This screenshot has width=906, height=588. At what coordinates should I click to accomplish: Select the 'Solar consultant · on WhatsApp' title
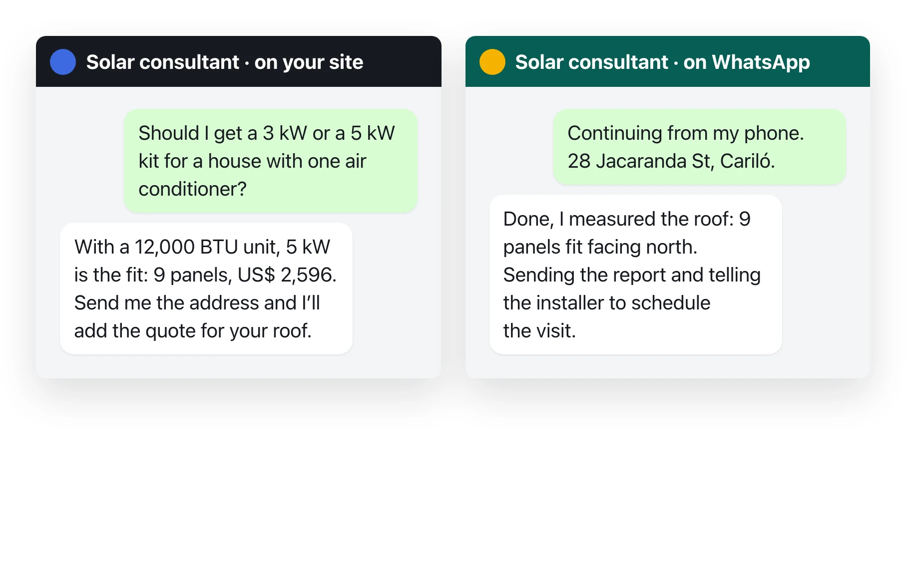tap(662, 62)
